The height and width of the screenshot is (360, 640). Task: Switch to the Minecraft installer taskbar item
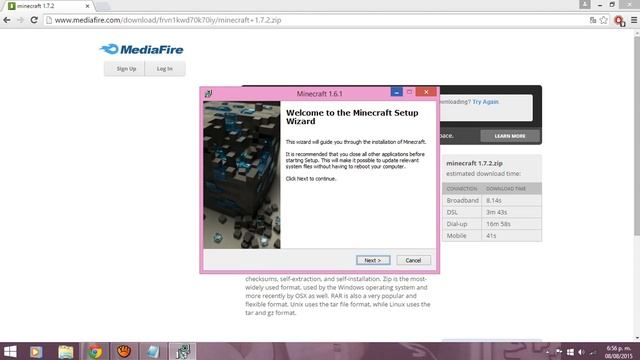[x=183, y=351]
